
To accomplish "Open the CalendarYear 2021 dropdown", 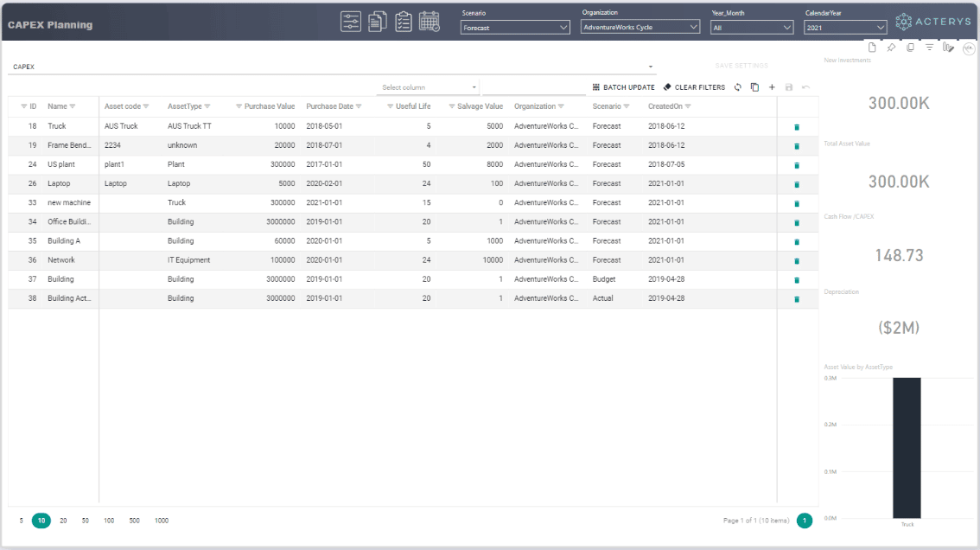I will 845,28.
